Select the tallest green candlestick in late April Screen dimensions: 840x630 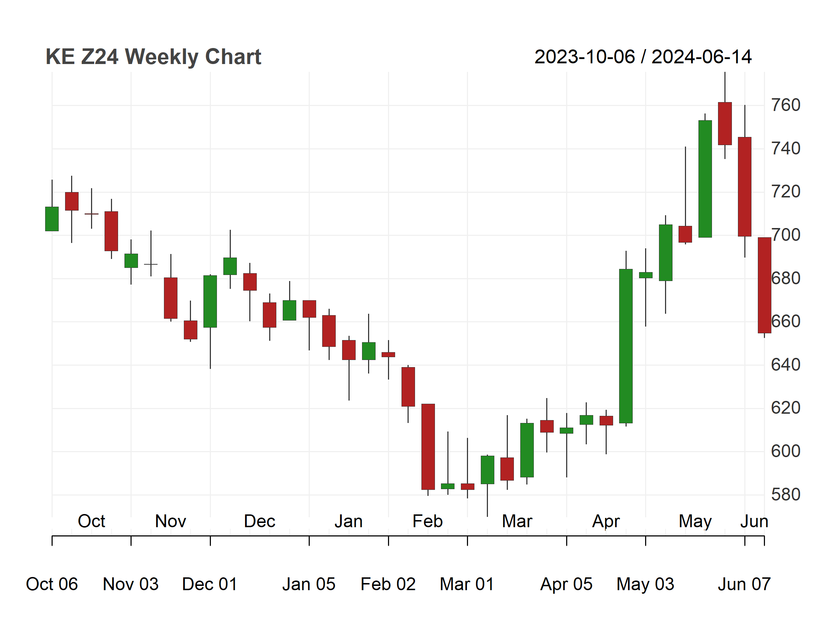pos(626,346)
